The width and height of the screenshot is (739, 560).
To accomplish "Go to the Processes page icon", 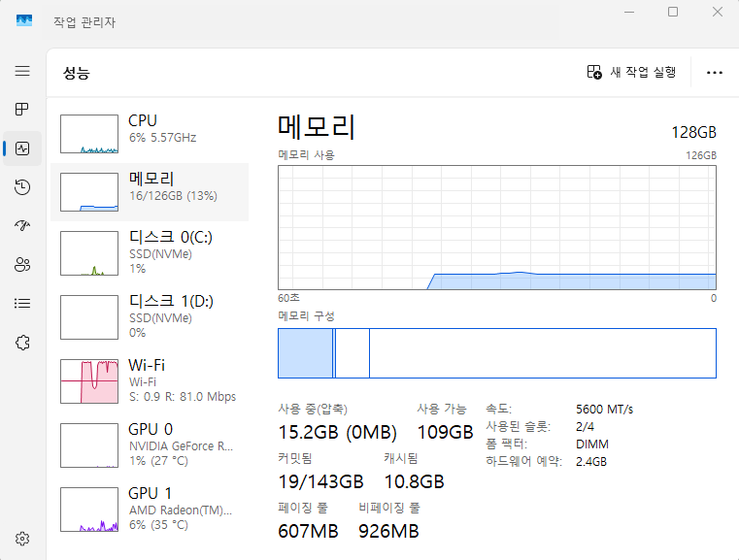I will click(22, 111).
